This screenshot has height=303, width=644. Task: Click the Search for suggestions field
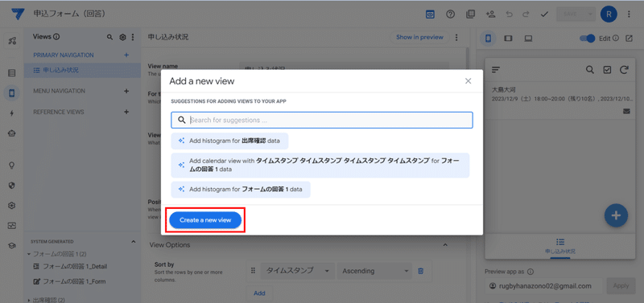pyautogui.click(x=322, y=120)
